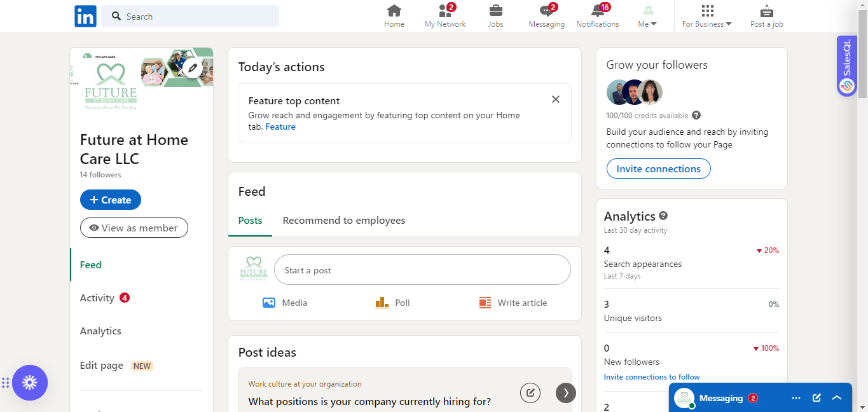Compose new message in Messaging bar

(816, 398)
